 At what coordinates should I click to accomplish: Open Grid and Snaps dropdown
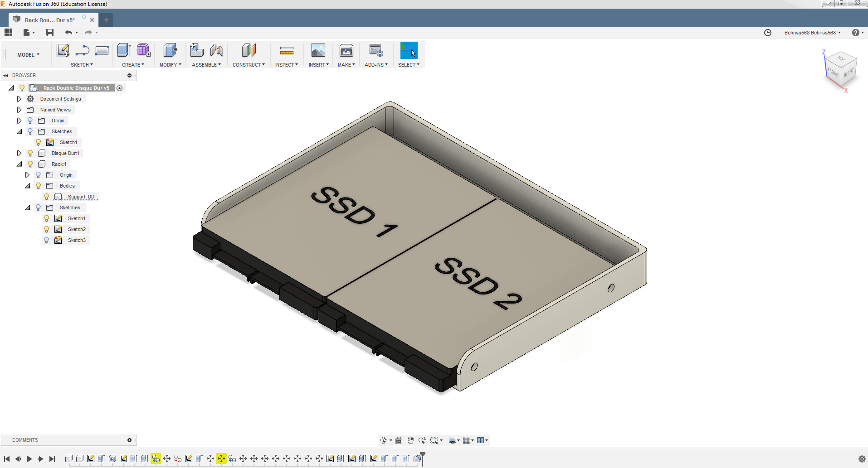pos(468,440)
